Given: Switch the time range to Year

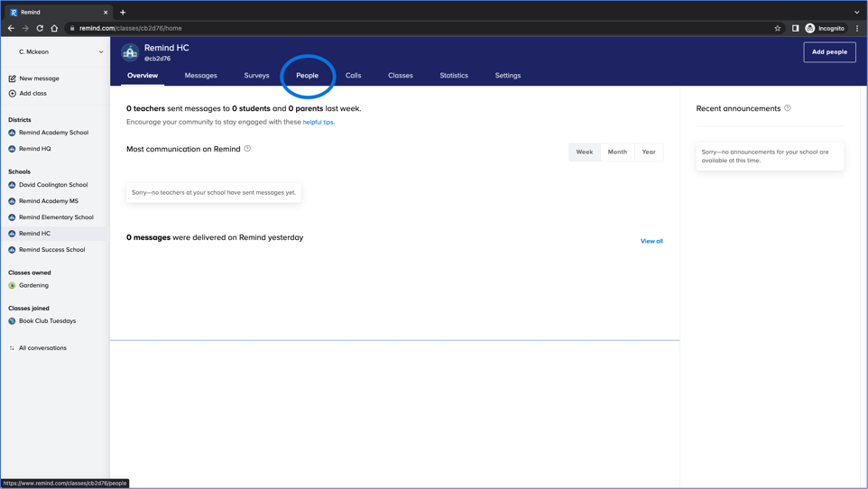Looking at the screenshot, I should (649, 152).
